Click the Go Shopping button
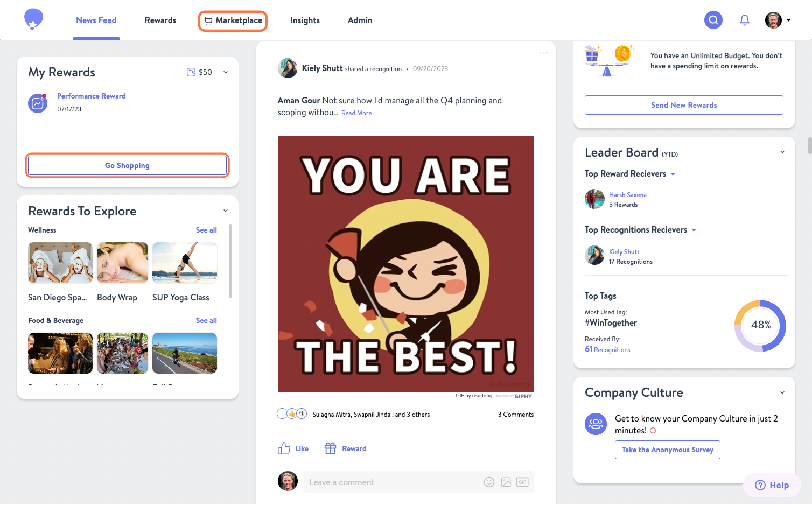The height and width of the screenshot is (505, 812). coord(128,165)
